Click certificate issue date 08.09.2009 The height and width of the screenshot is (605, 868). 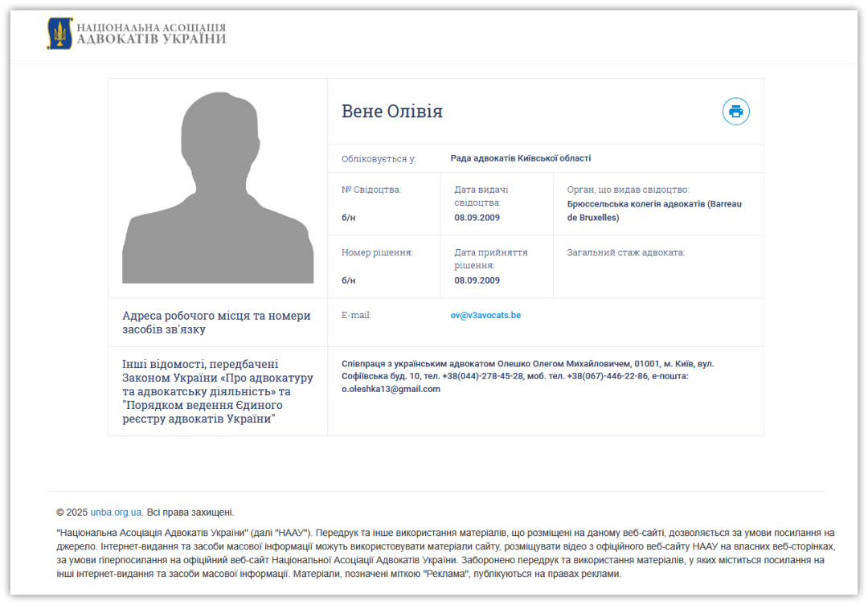[x=477, y=218]
